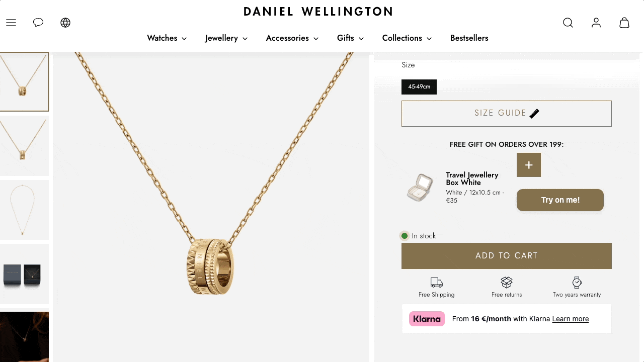The width and height of the screenshot is (644, 362).
Task: Click the Free Shipping truck icon
Action: pos(437,282)
